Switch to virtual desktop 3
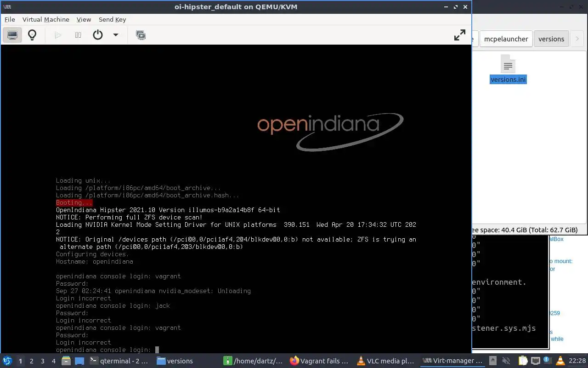This screenshot has height=368, width=588. click(x=42, y=361)
